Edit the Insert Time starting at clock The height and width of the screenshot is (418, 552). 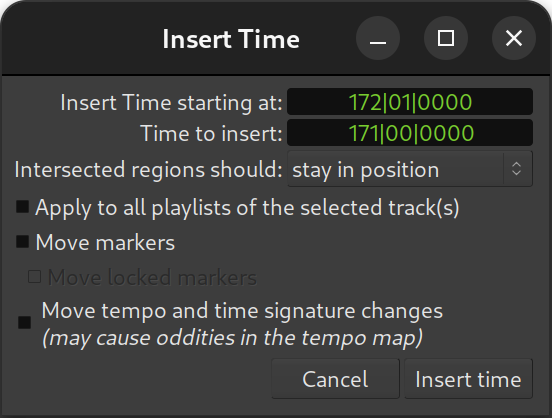(410, 102)
